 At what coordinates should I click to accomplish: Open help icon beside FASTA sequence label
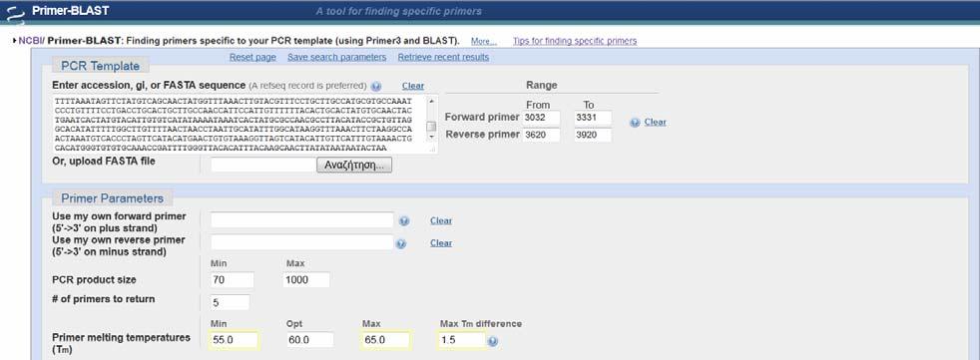click(375, 86)
